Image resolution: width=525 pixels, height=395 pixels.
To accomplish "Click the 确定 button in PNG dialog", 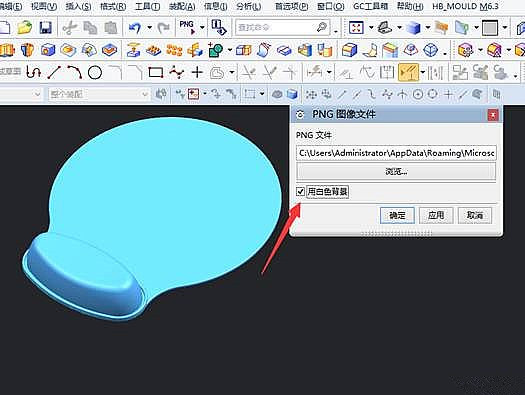I will tap(397, 215).
